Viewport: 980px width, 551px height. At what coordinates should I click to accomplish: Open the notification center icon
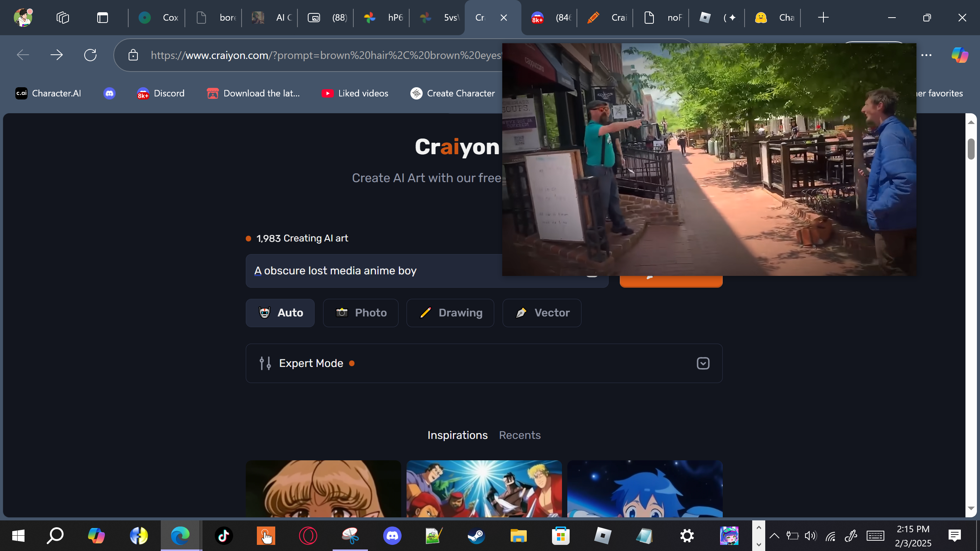pos(955,536)
